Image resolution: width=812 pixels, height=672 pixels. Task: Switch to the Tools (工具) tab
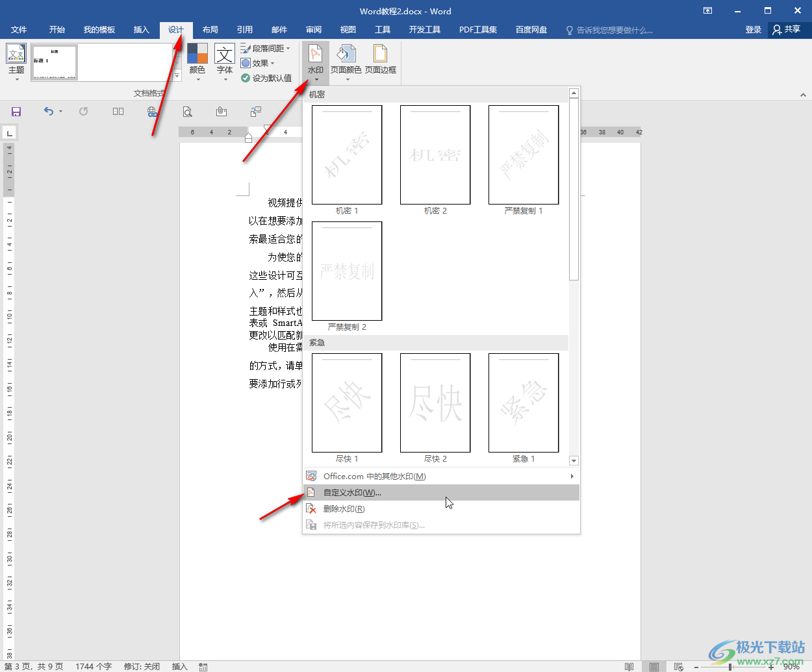[x=383, y=30]
